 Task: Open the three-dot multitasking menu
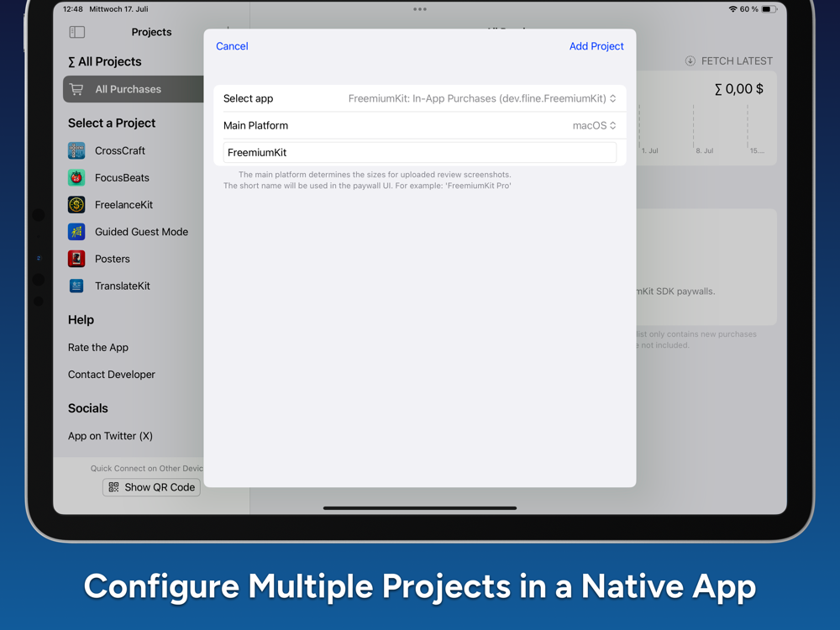[x=420, y=9]
